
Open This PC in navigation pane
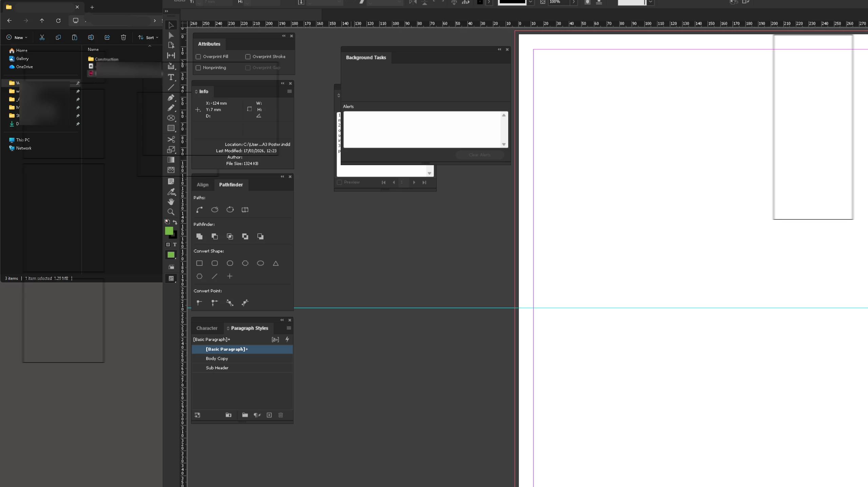tap(23, 140)
